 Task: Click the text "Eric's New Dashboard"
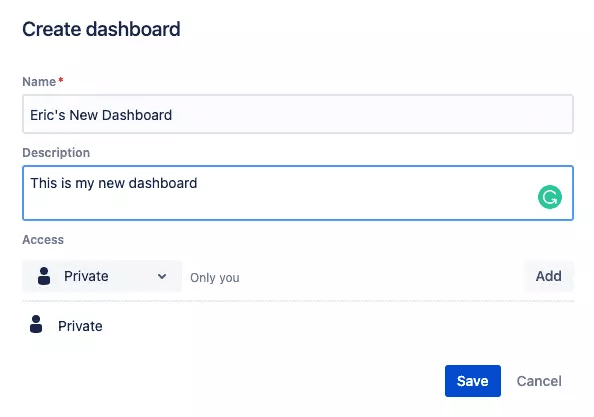click(x=101, y=115)
